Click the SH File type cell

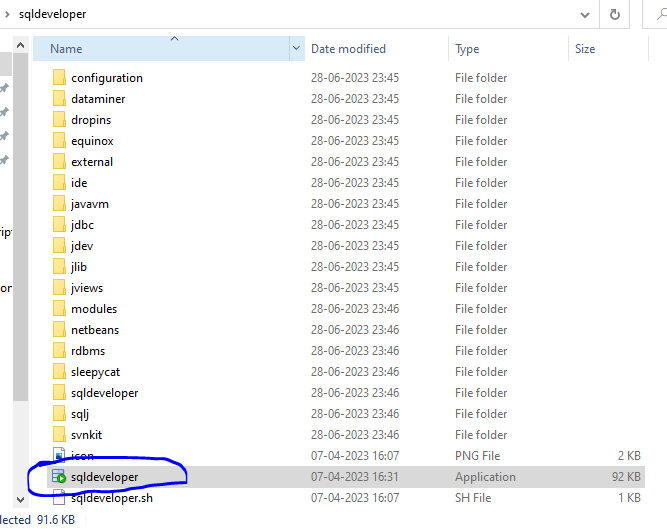point(473,498)
